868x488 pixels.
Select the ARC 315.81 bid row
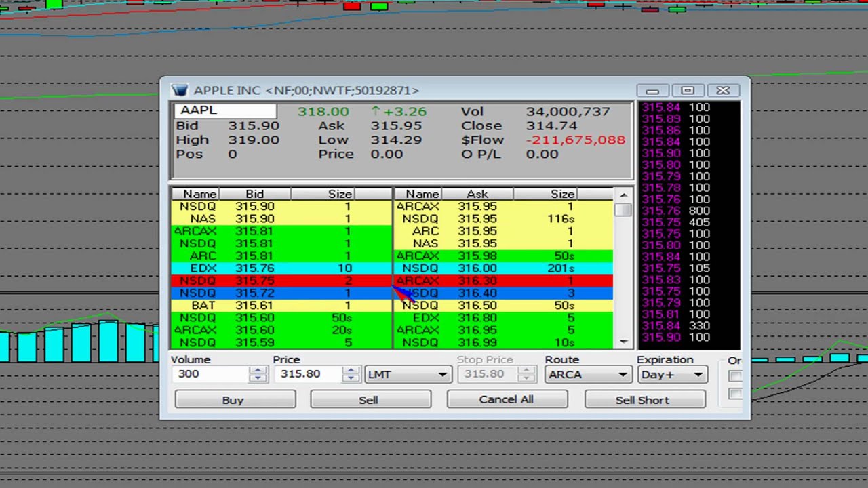click(x=281, y=256)
